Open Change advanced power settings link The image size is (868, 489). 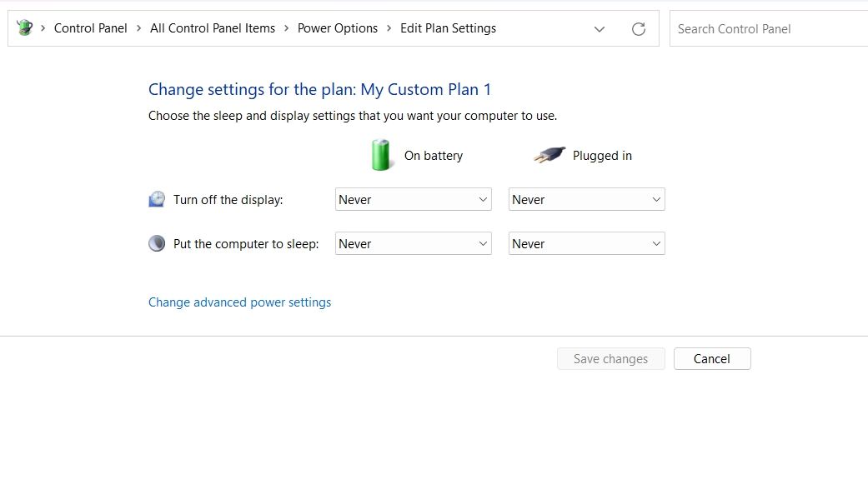coord(239,302)
